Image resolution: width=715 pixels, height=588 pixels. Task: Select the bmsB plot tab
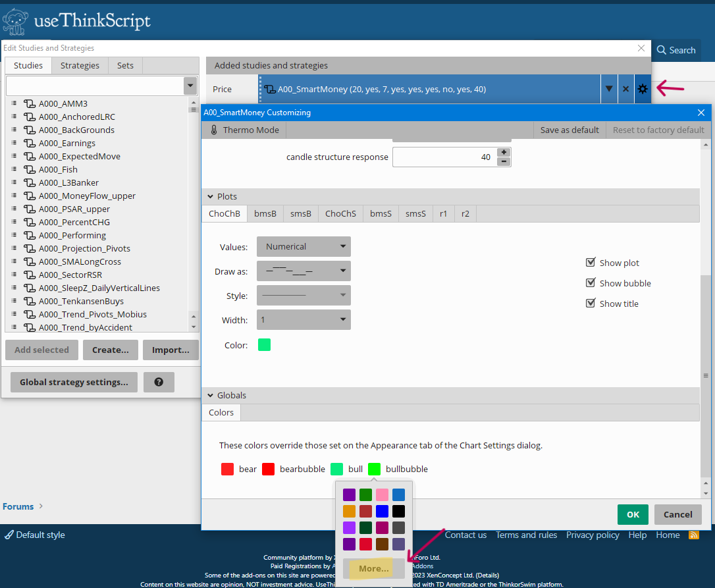(x=265, y=213)
